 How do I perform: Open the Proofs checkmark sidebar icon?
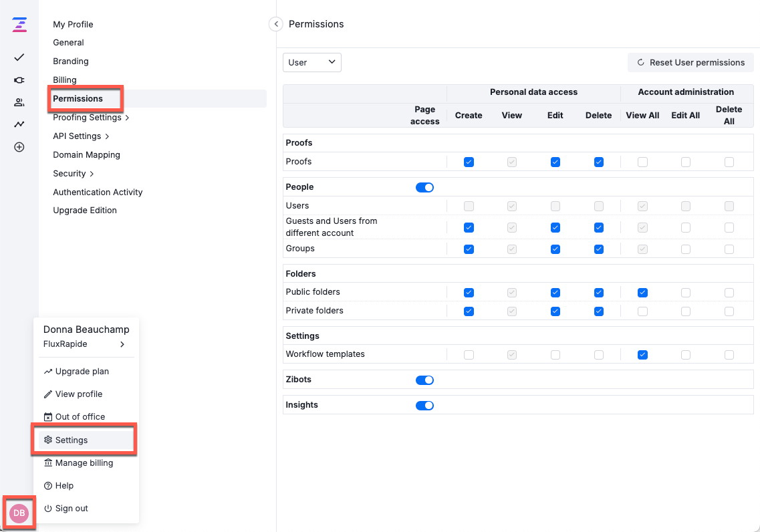click(x=19, y=57)
